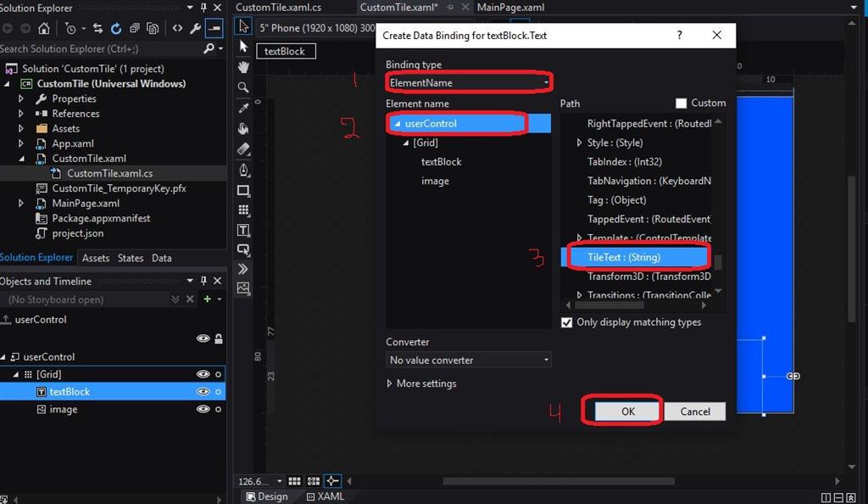Viewport: 868px width, 504px height.
Task: Open the zoom level 126.6 dropdown
Action: coord(279,481)
